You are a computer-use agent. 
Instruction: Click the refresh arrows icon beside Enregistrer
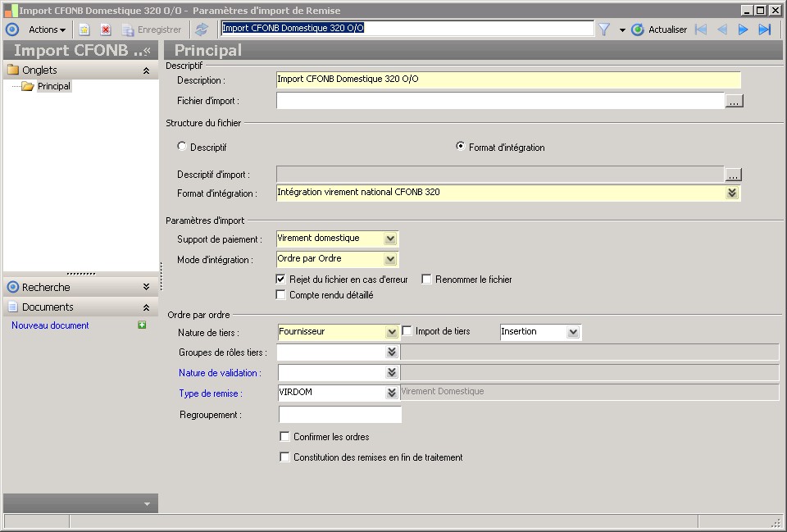pyautogui.click(x=202, y=30)
